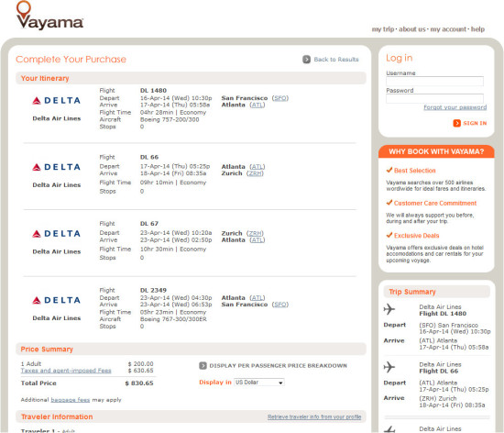The image size is (504, 433).
Task: Click flight number DL 1480 in itinerary
Action: coord(153,91)
